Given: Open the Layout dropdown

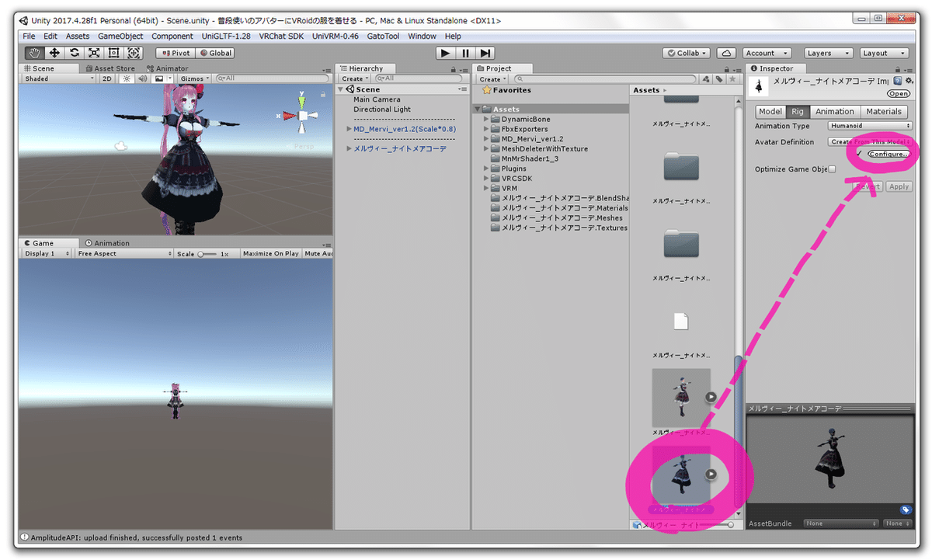Looking at the screenshot, I should (x=884, y=54).
